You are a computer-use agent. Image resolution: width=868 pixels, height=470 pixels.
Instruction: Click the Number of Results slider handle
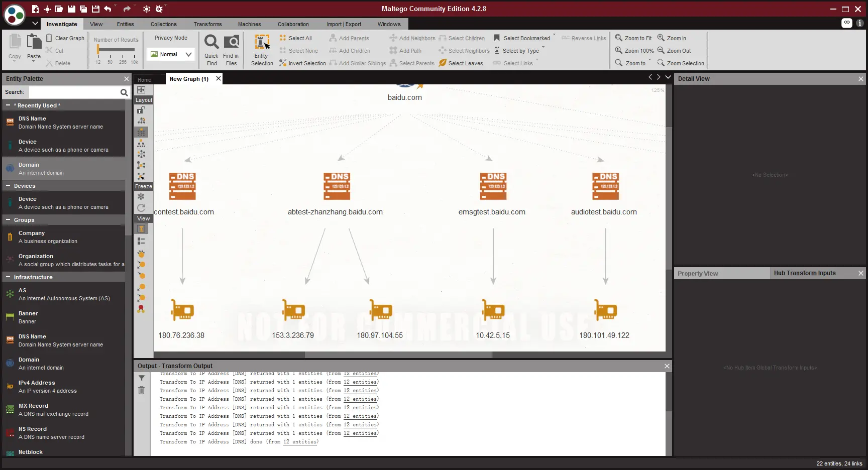(98, 49)
